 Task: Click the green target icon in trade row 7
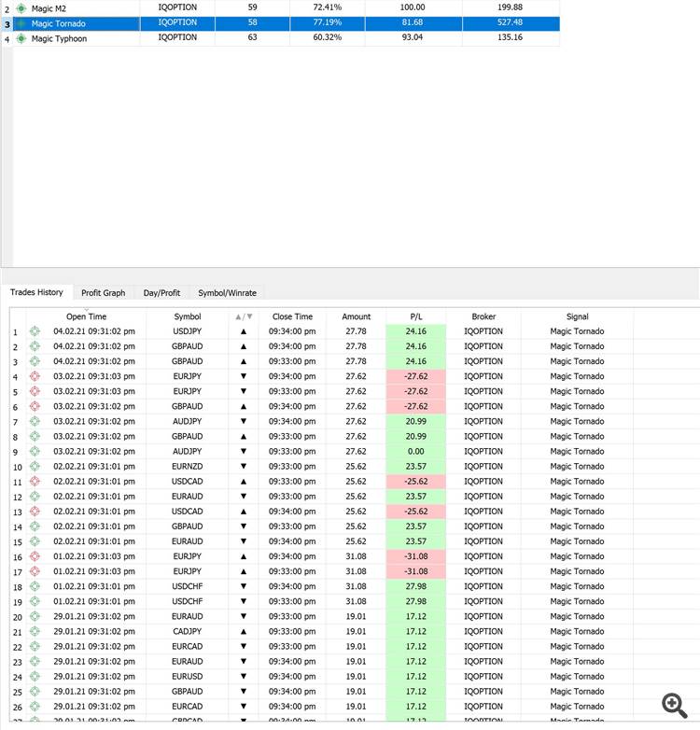[x=35, y=421]
